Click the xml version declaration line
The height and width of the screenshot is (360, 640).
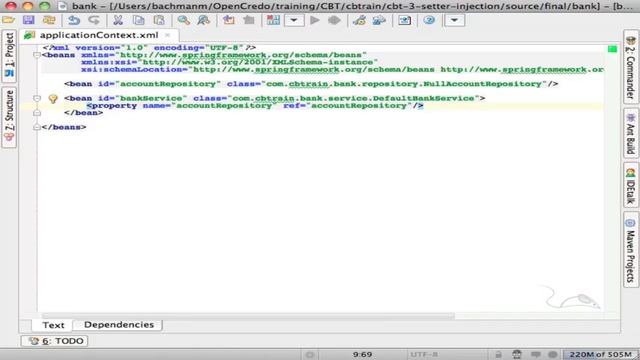tap(149, 48)
